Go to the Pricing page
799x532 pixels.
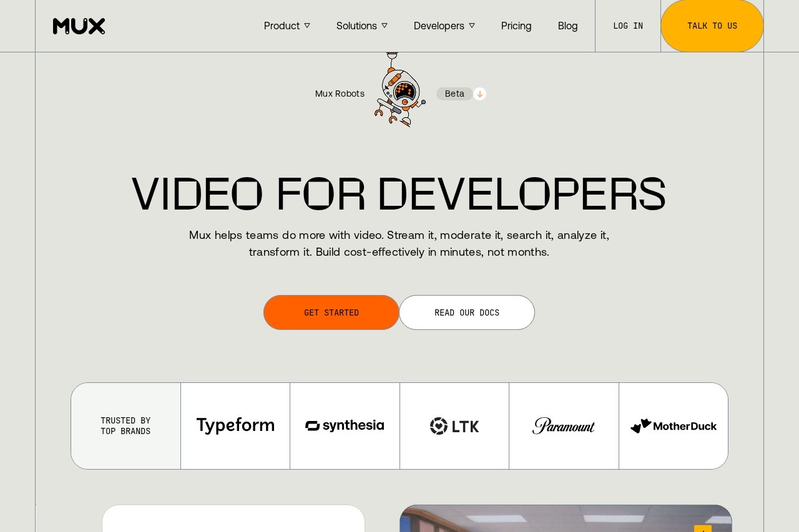[516, 26]
